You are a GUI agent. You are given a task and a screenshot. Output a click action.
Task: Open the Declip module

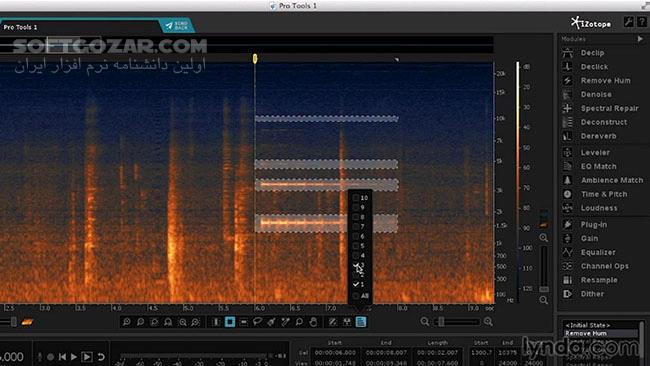point(592,53)
